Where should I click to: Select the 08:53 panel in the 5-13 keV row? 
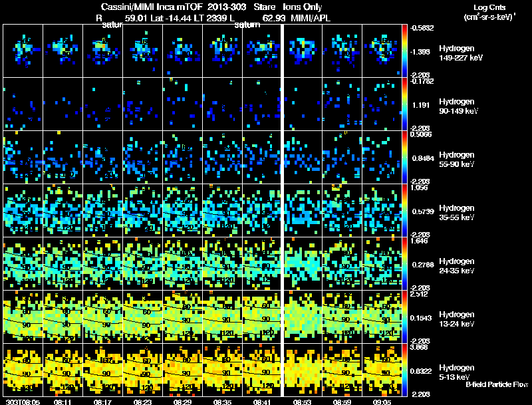coord(303,370)
